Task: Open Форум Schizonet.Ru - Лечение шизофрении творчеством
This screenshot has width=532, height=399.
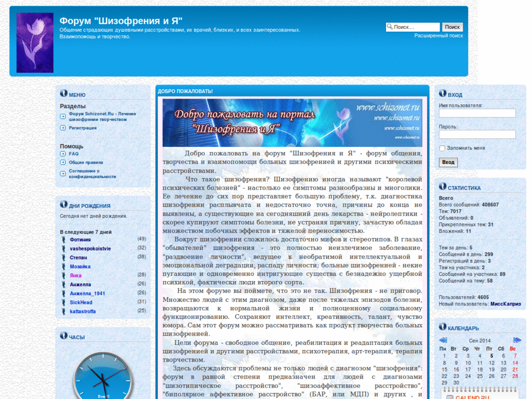Action: [x=102, y=116]
